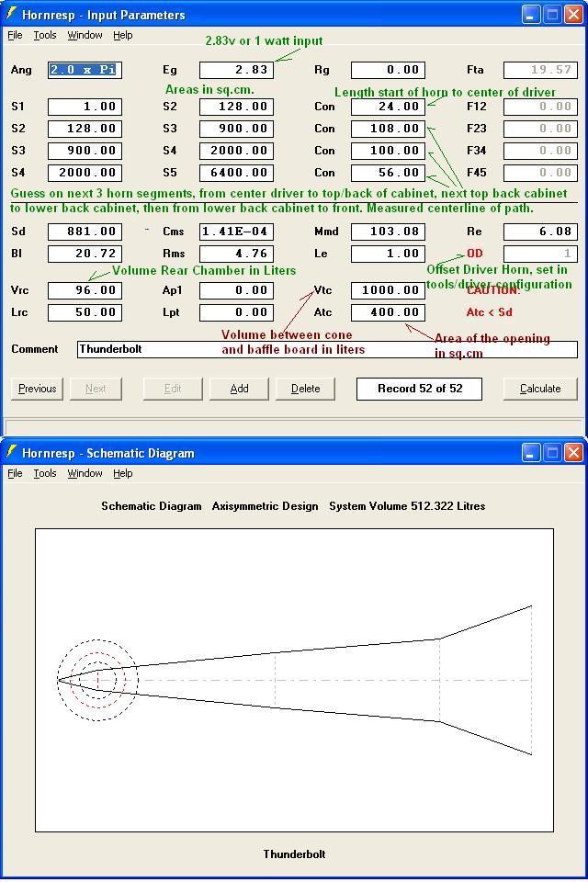Open File menu in Input Parameters window

[x=15, y=36]
